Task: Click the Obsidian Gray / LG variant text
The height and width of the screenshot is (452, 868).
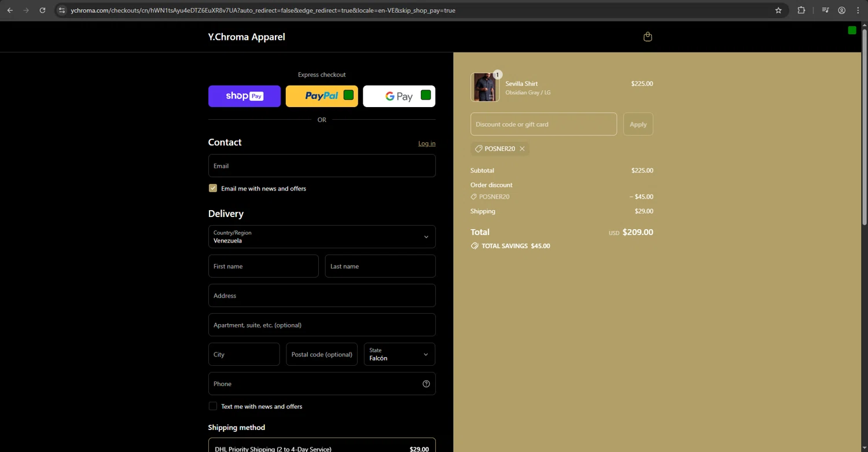Action: tap(528, 93)
